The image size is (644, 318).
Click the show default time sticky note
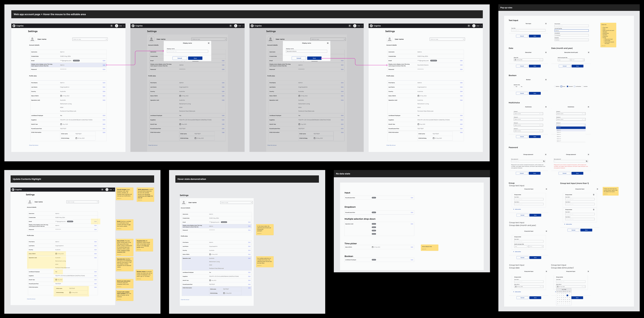pos(430,247)
